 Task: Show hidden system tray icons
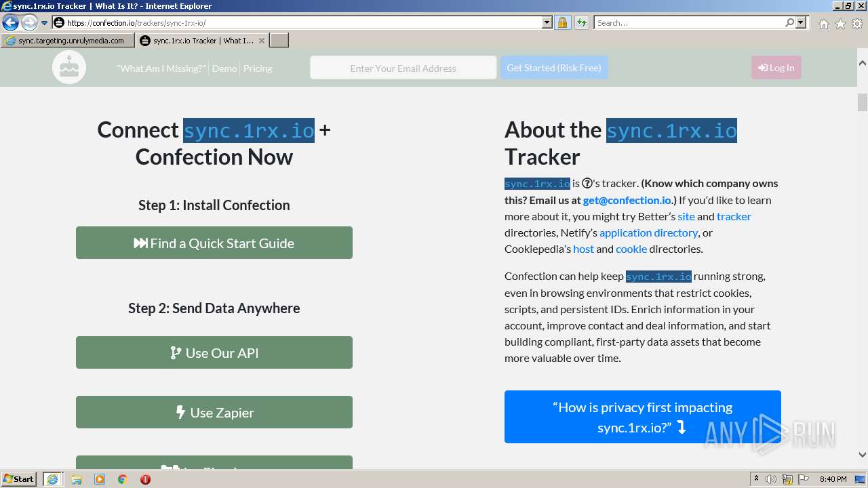click(757, 479)
